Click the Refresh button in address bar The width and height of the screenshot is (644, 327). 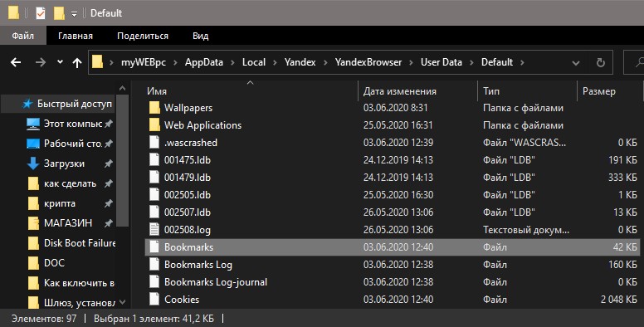[x=601, y=62]
